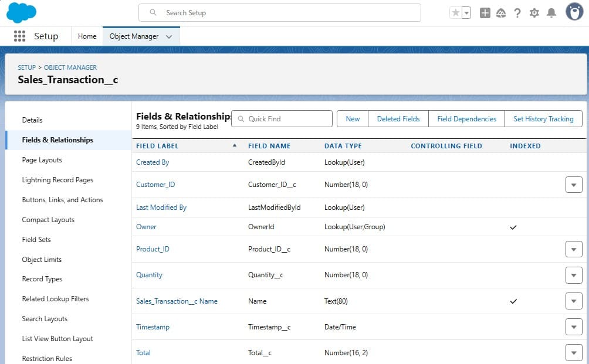Open Buttons, Links, and Actions
Viewport: 589px width, 364px height.
click(62, 200)
